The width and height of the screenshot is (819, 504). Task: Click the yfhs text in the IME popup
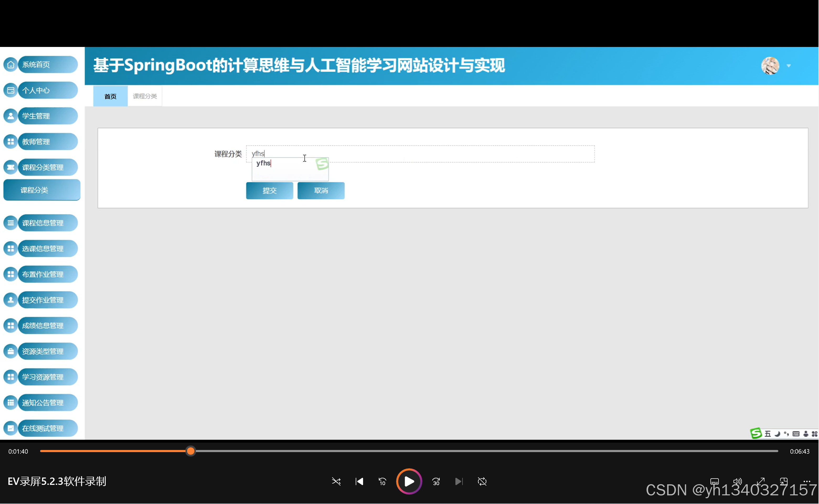point(263,163)
